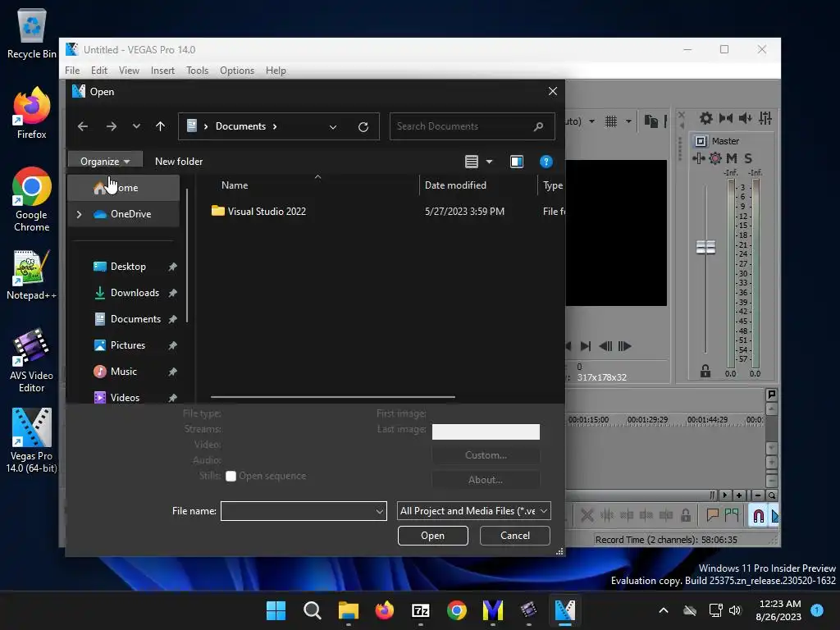Screen dimensions: 840x630
Task: Show hidden system tray icons
Action: 663,610
